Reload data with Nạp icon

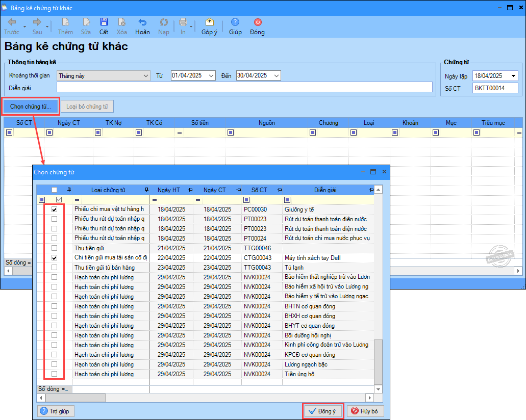pos(164,27)
